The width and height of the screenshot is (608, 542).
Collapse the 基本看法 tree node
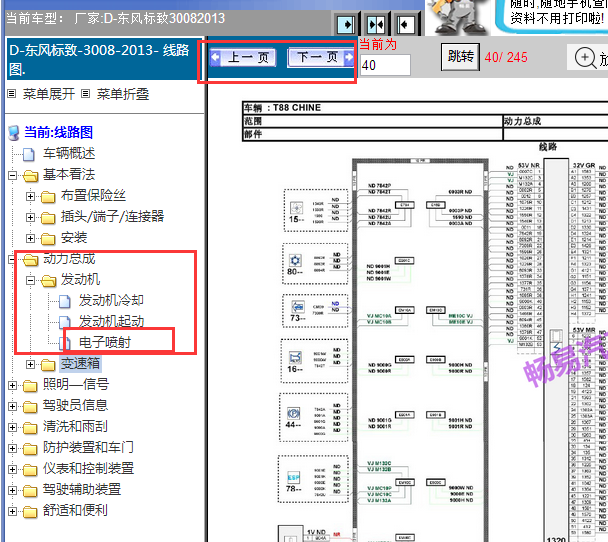12,176
